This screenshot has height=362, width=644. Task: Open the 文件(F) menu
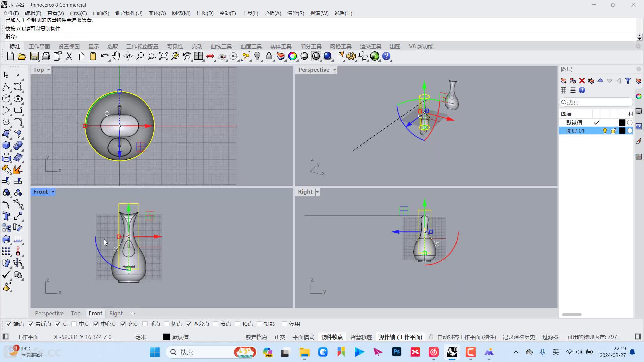coord(11,13)
